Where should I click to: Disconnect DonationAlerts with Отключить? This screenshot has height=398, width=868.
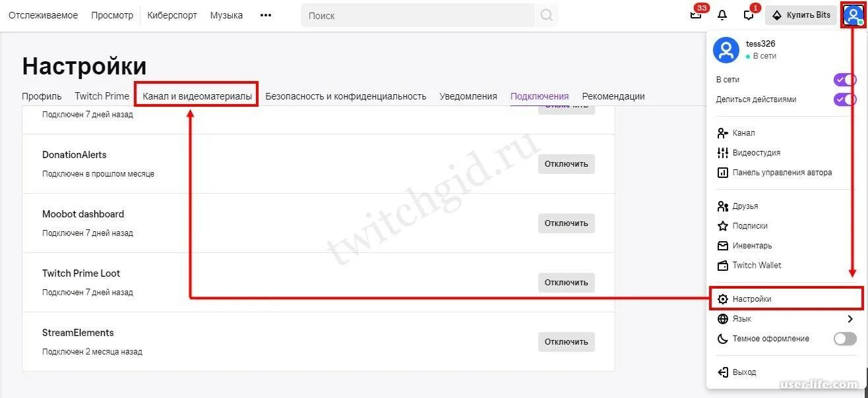(x=567, y=164)
